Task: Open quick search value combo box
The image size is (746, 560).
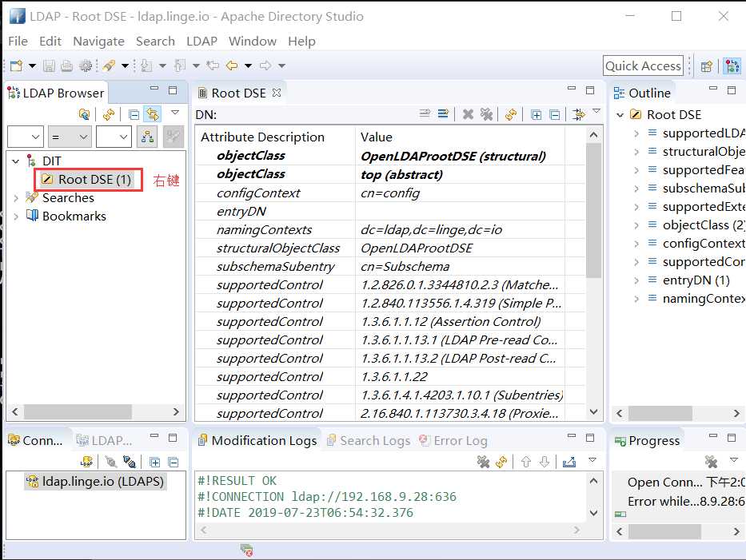Action: click(114, 137)
